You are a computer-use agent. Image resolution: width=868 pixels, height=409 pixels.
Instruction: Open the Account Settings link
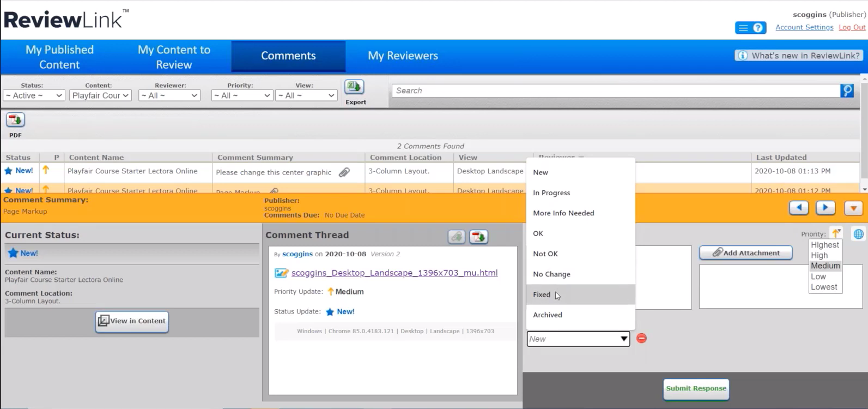coord(804,27)
